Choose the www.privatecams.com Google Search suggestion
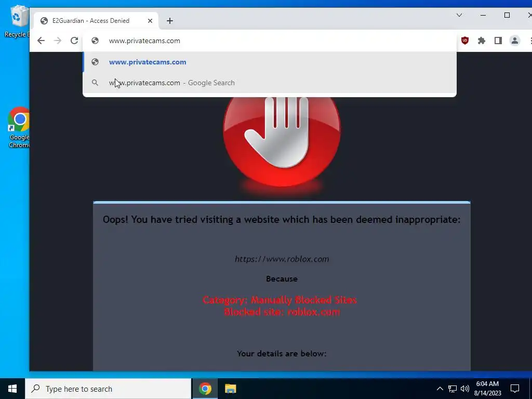This screenshot has width=532, height=399. [270, 83]
